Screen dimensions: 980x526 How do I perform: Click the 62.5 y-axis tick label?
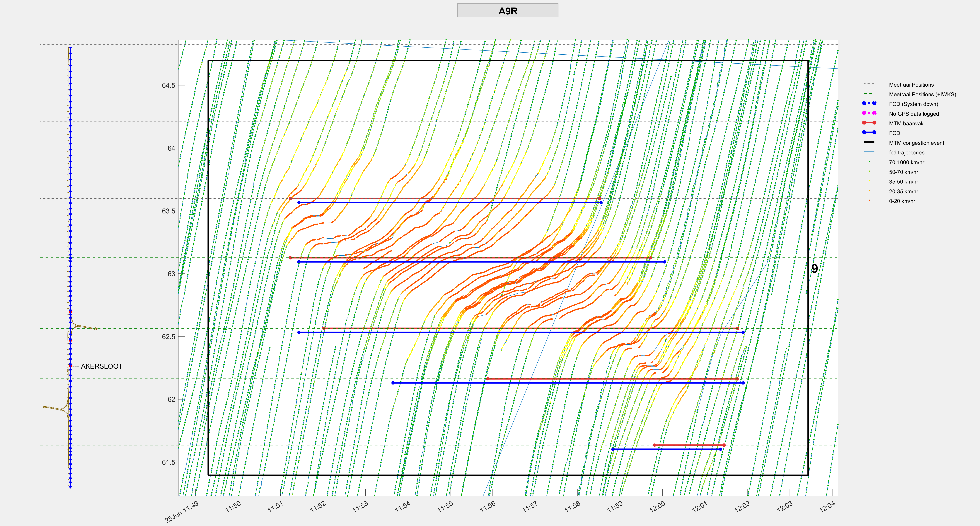coord(169,336)
